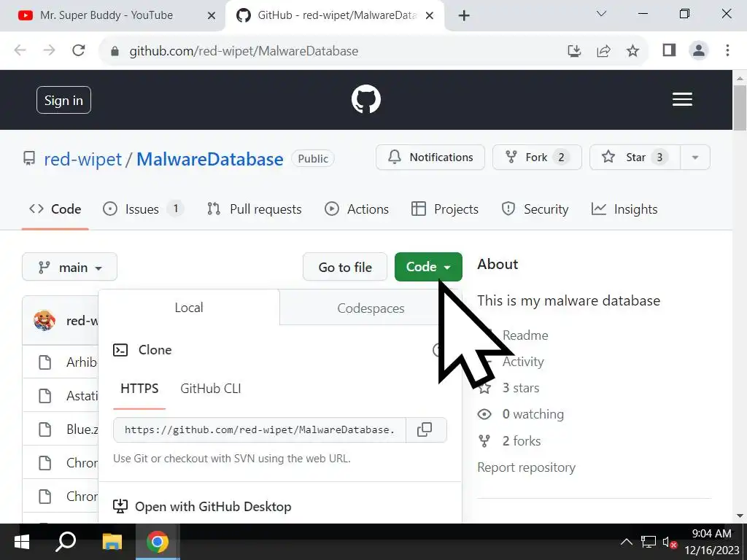This screenshot has width=747, height=560.
Task: Click the Sign in button
Action: coord(64,100)
